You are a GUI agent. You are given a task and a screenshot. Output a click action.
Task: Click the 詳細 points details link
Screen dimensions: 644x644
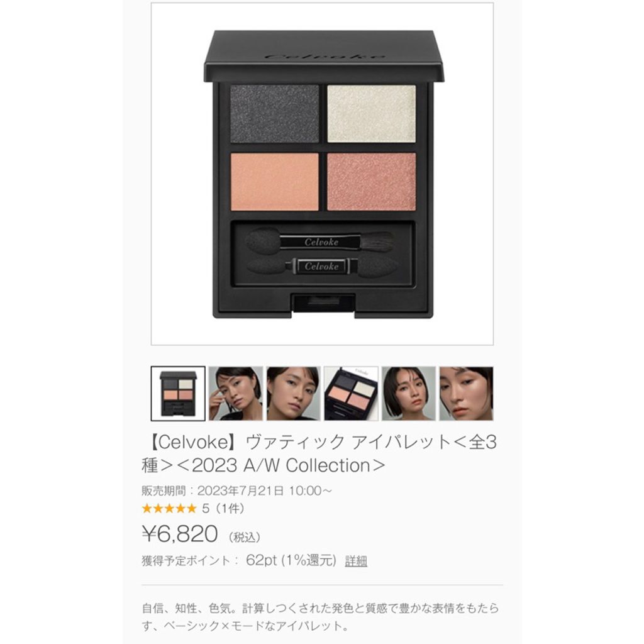coord(356,560)
